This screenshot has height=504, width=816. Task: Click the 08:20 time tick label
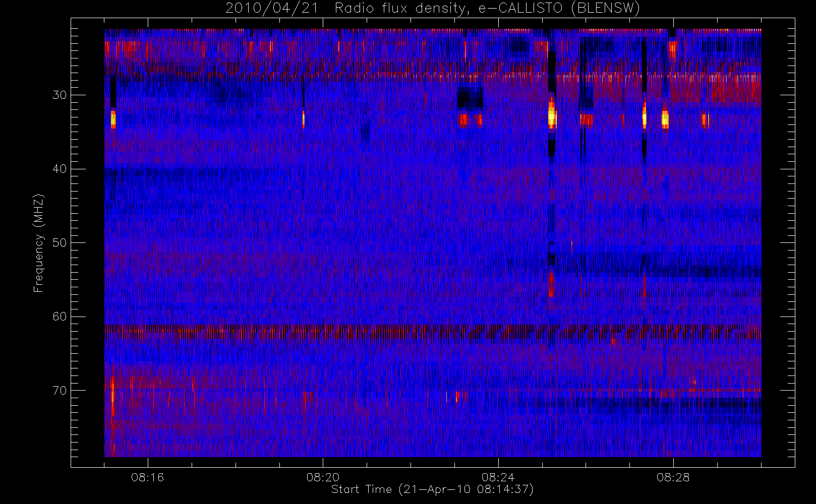pos(323,477)
